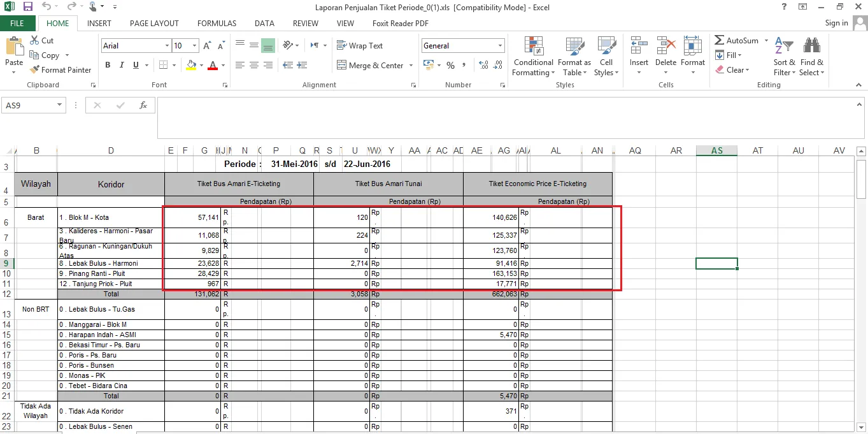This screenshot has height=434, width=868.
Task: Activate the Format Painter brush
Action: pos(60,70)
